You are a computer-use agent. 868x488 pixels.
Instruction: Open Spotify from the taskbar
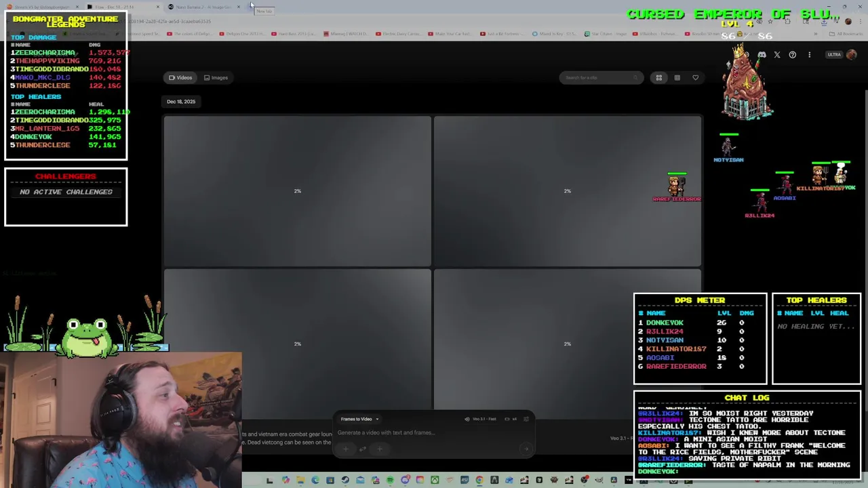pyautogui.click(x=391, y=481)
